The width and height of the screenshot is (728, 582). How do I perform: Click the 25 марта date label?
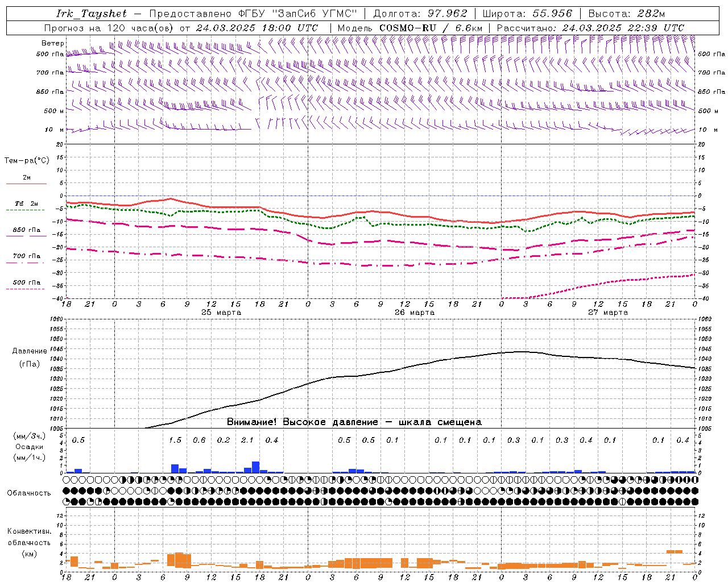click(x=221, y=313)
